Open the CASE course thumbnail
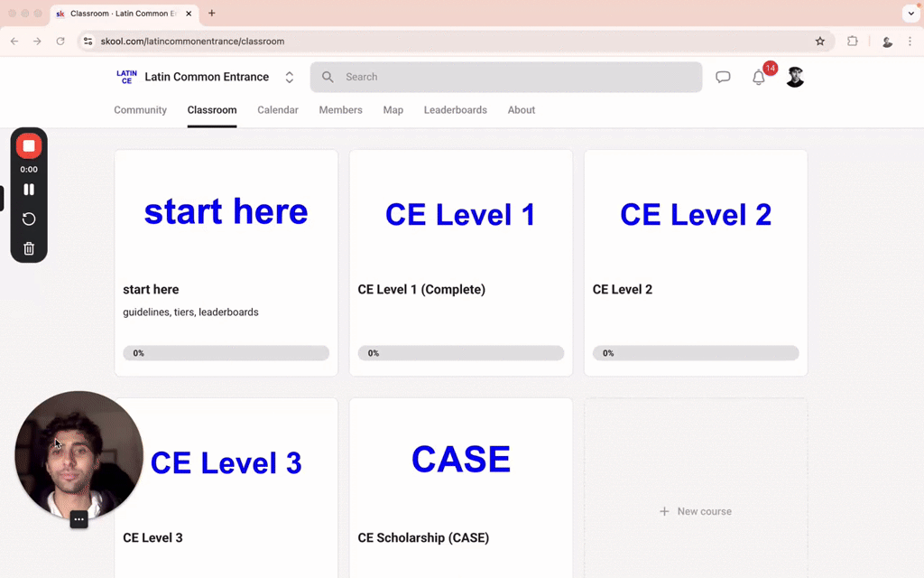Image resolution: width=924 pixels, height=578 pixels. (461, 460)
